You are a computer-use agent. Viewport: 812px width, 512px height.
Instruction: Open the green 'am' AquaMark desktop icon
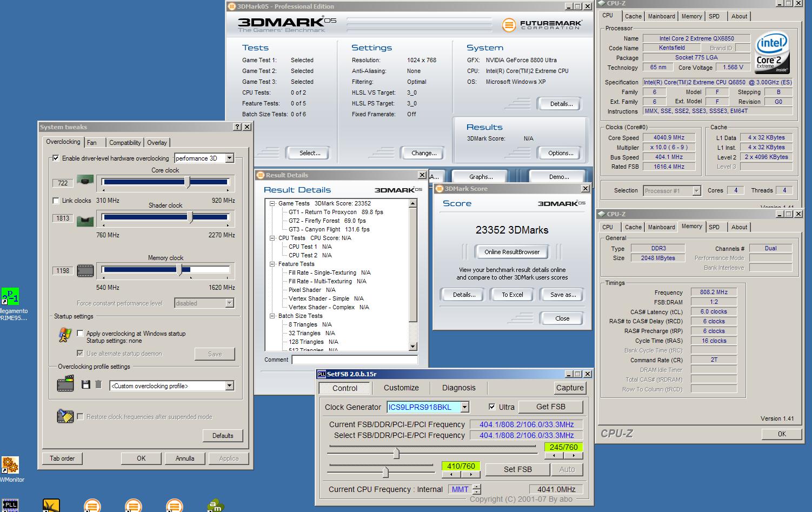[216, 505]
